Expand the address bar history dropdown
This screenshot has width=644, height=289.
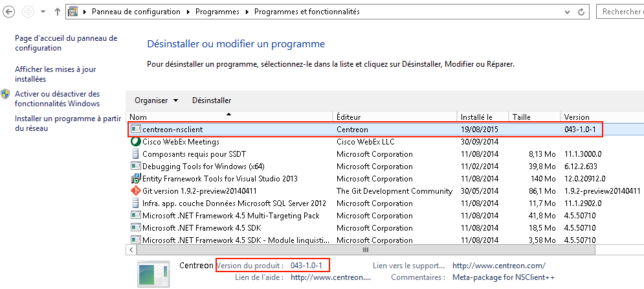pos(568,12)
